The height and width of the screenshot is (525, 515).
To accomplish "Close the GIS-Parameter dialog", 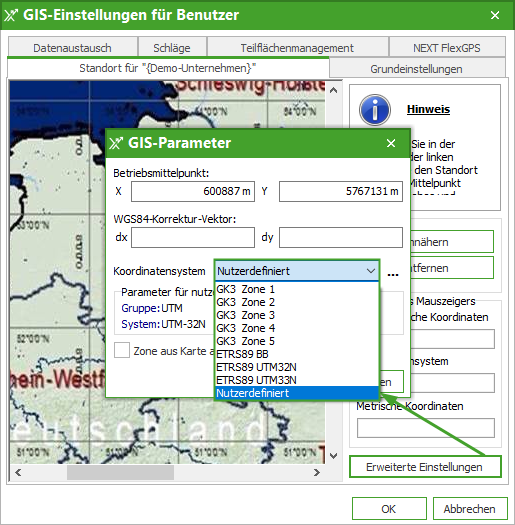I will tap(391, 143).
